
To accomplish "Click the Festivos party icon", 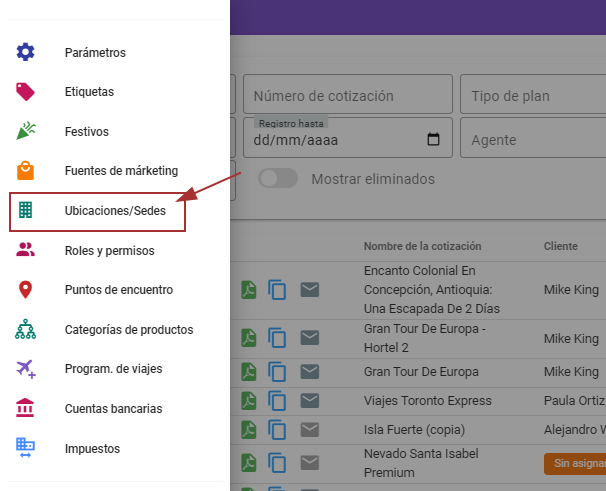I will point(26,131).
